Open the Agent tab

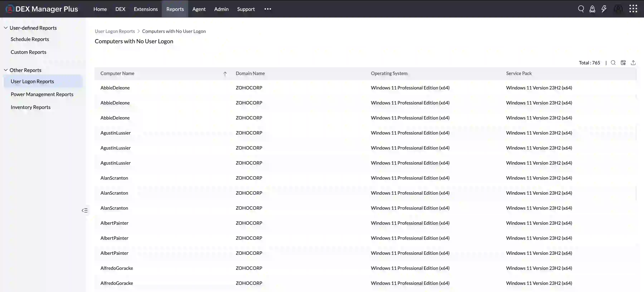tap(199, 9)
